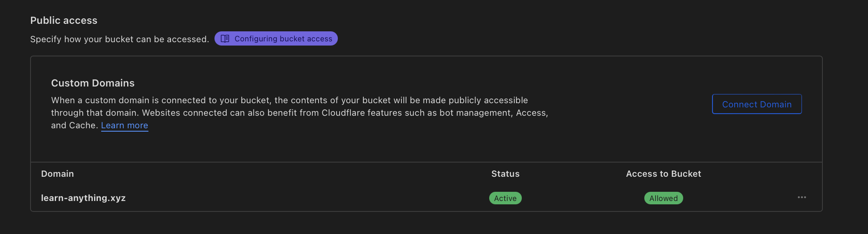
Task: Click the Public access section heading
Action: pyautogui.click(x=64, y=20)
